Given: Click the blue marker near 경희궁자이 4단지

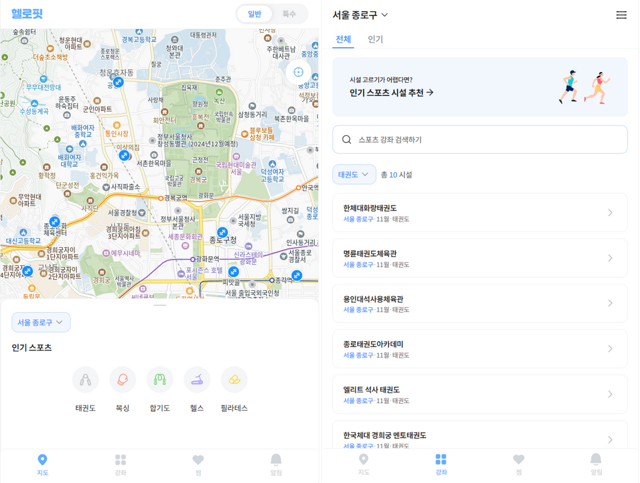Looking at the screenshot, I should 27,271.
